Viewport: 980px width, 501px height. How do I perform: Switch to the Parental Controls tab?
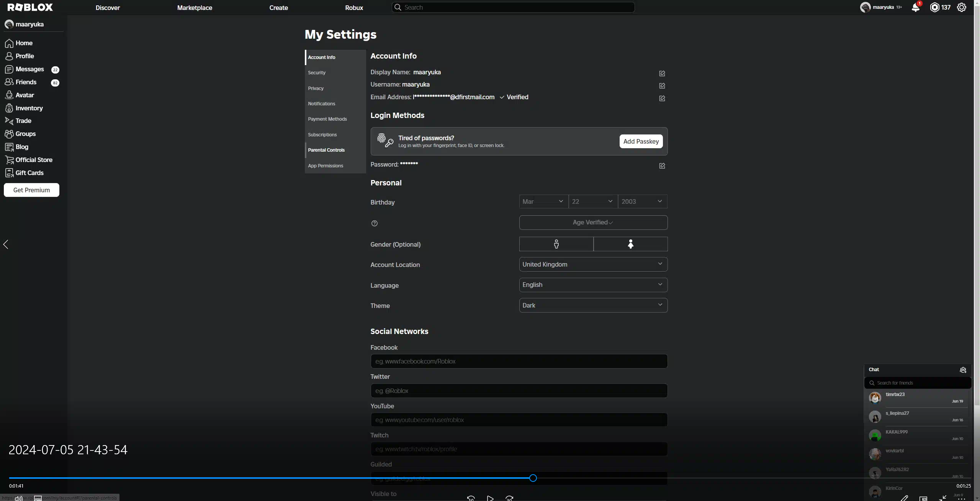(335, 150)
